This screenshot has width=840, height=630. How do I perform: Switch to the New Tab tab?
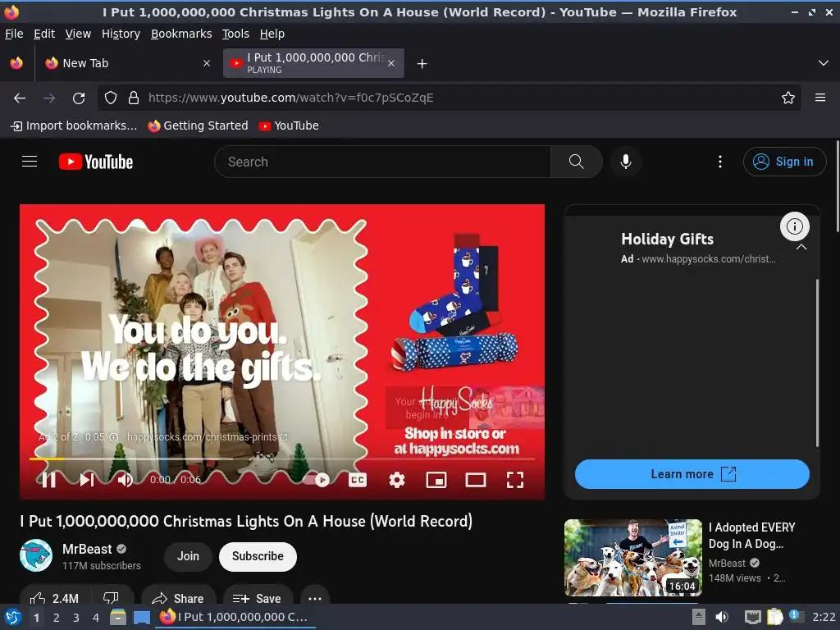129,63
